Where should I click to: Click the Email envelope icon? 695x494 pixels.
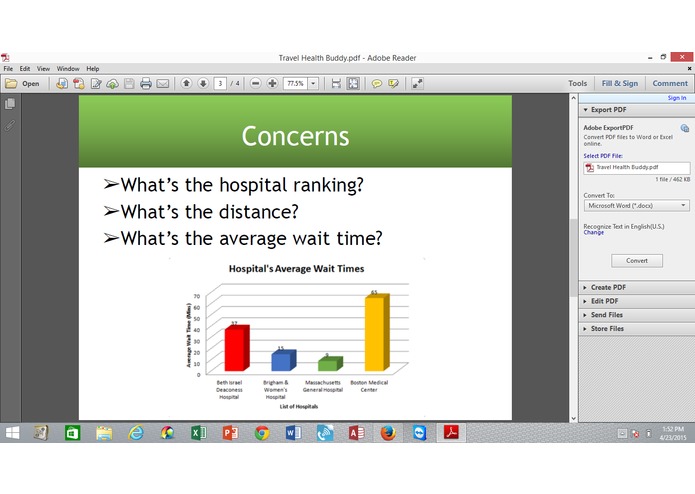(x=163, y=83)
